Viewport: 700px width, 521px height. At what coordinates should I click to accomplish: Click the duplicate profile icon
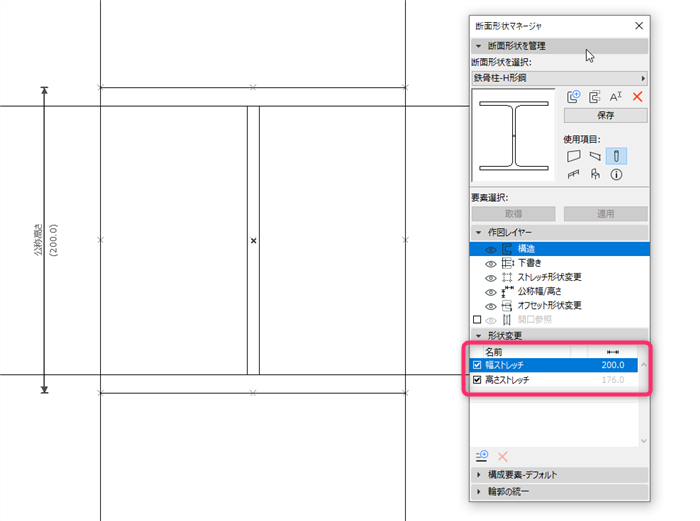click(x=594, y=96)
